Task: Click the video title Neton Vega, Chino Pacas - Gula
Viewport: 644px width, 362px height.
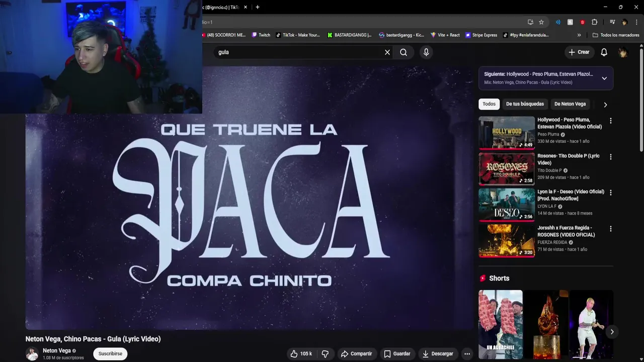Action: click(93, 339)
